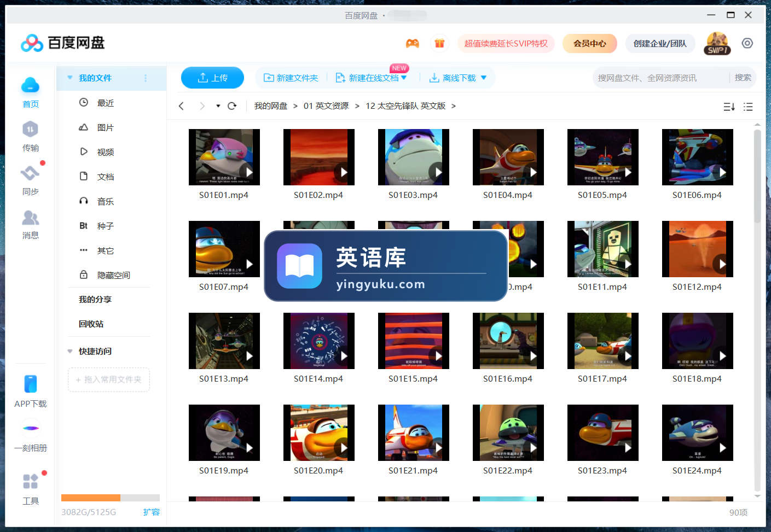
Task: Click the S01E17.mp4 file name
Action: tap(602, 379)
